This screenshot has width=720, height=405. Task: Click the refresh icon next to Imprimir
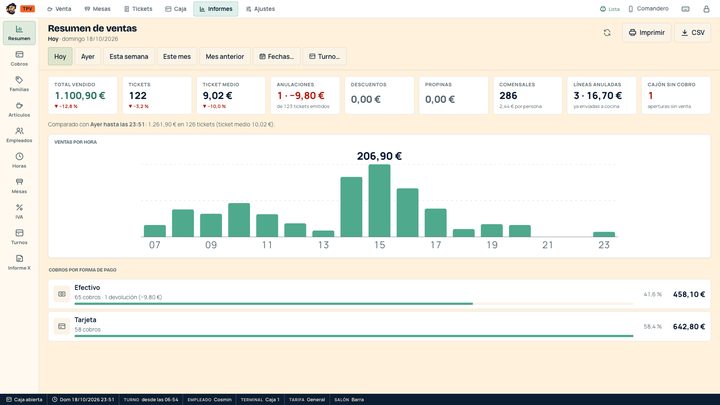pyautogui.click(x=607, y=33)
